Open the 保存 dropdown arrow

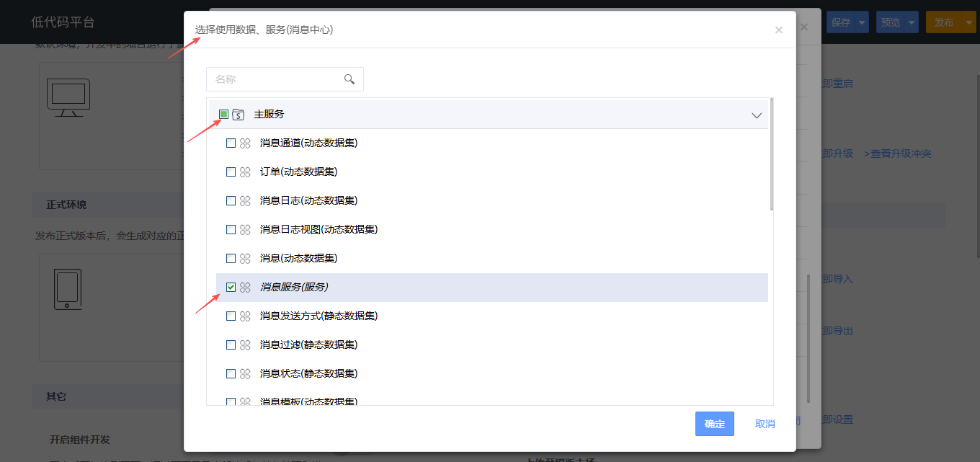(x=862, y=22)
